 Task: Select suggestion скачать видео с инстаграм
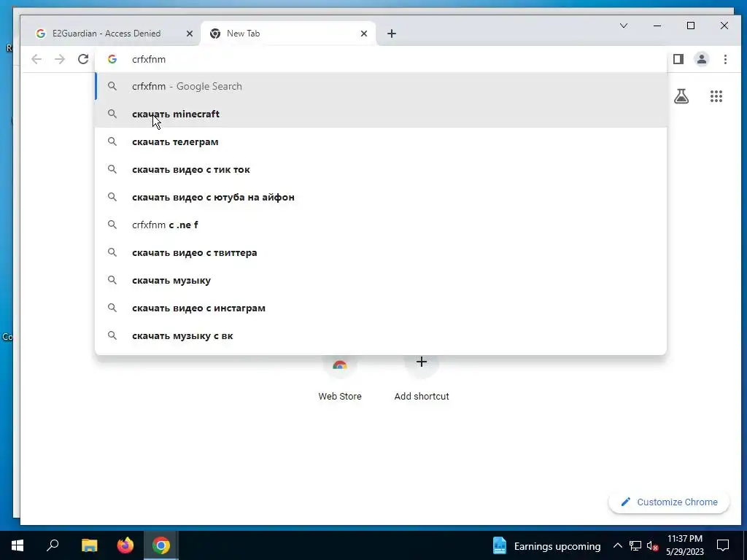[x=381, y=308]
